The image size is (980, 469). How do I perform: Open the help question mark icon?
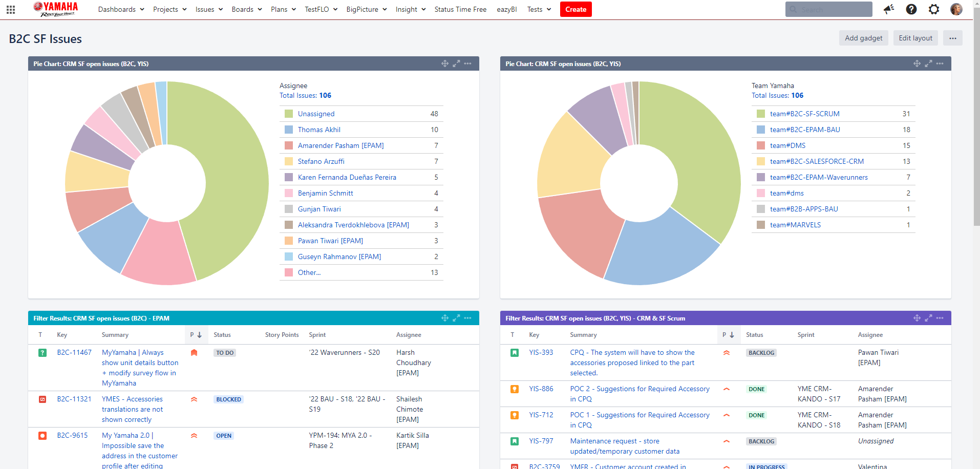click(911, 9)
